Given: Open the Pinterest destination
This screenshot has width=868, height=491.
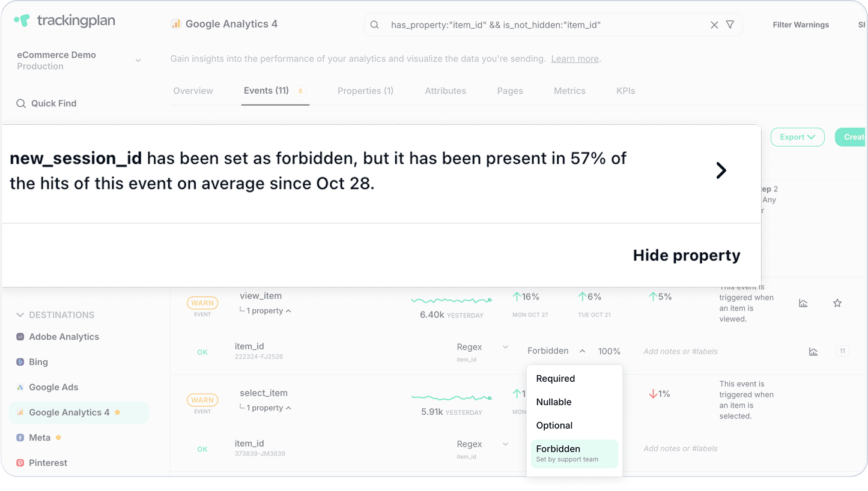Looking at the screenshot, I should pyautogui.click(x=48, y=463).
